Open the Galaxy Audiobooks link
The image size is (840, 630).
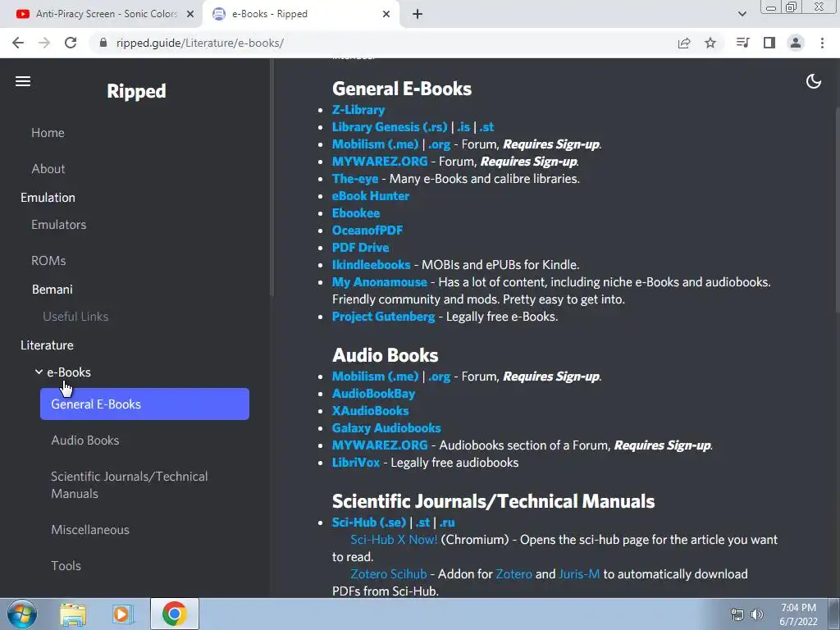point(386,428)
